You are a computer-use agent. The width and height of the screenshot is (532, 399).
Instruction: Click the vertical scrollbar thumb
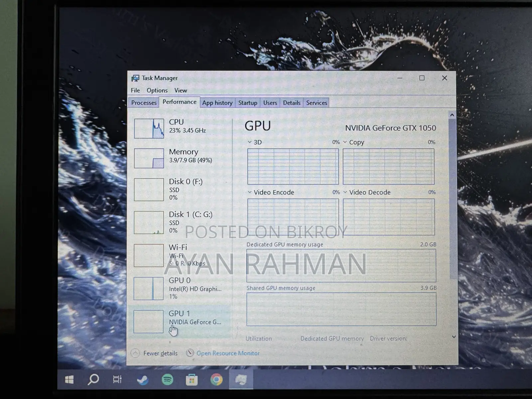453,199
